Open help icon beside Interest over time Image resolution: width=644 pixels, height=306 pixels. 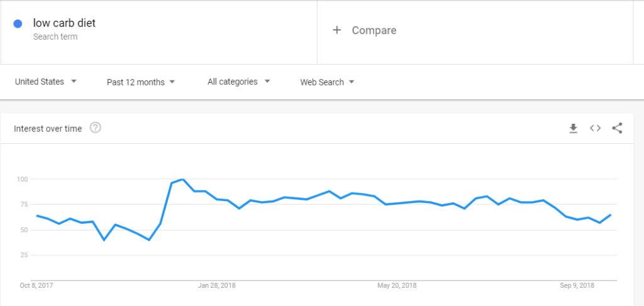tap(96, 128)
